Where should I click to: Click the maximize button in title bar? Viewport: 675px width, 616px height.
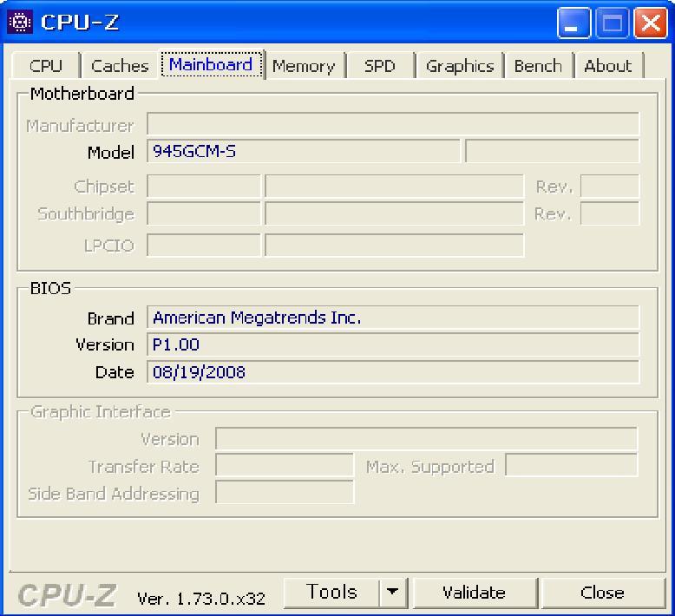point(611,23)
